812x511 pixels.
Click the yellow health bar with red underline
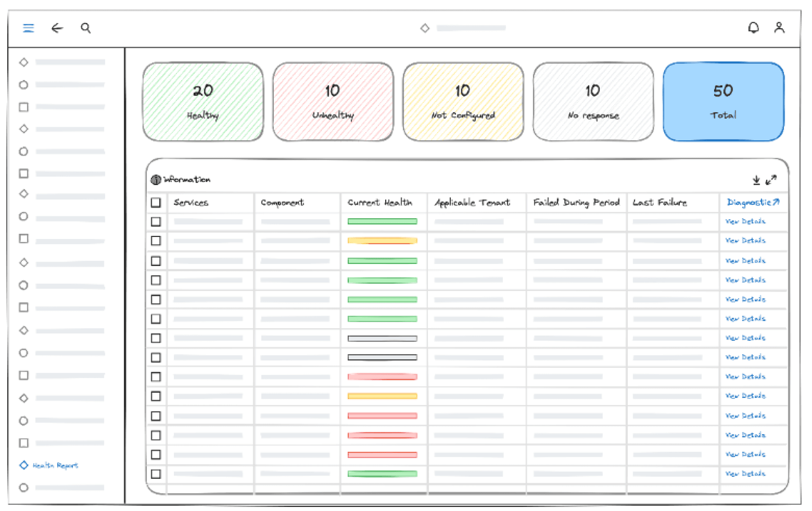[x=382, y=241]
